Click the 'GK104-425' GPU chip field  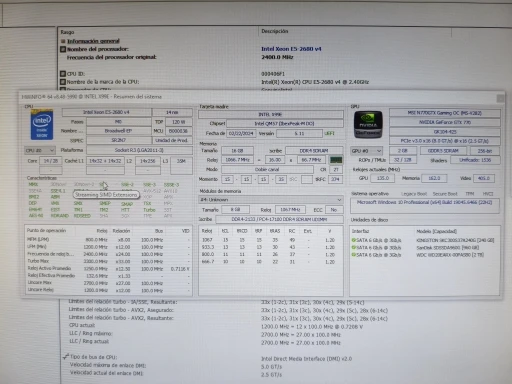445,132
